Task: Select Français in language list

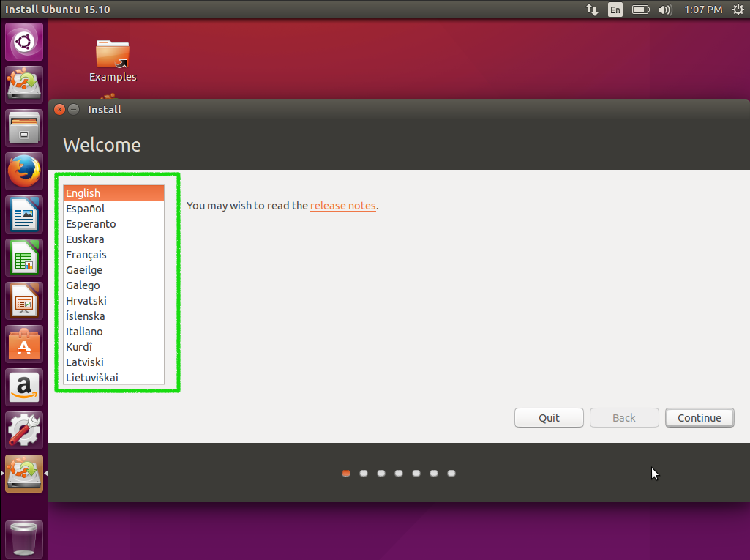Action: click(x=114, y=255)
